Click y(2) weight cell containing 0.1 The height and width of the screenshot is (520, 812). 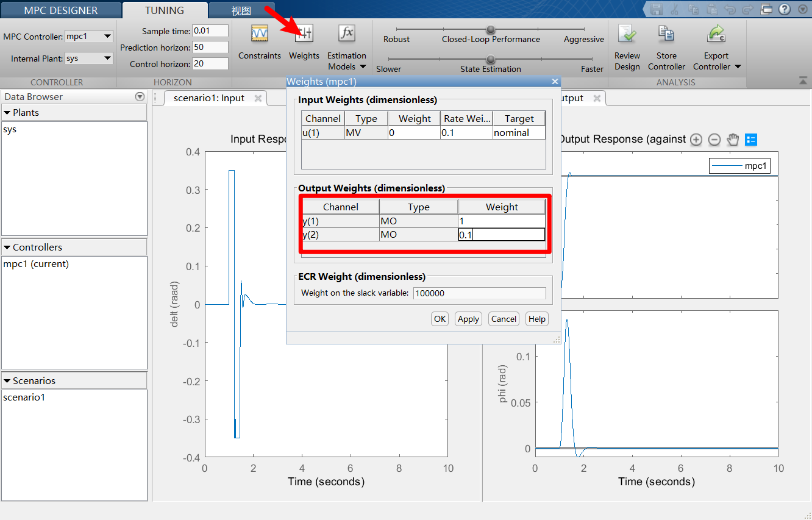pyautogui.click(x=502, y=235)
